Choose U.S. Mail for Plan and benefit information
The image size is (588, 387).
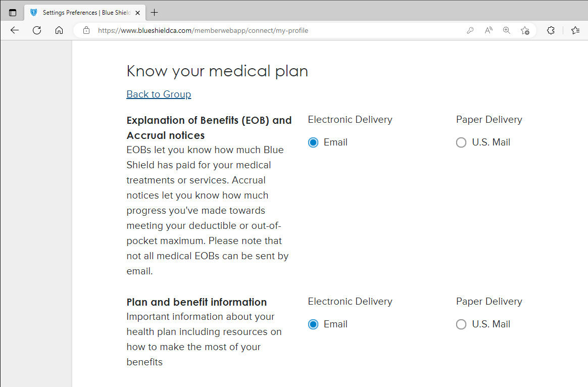click(x=461, y=324)
